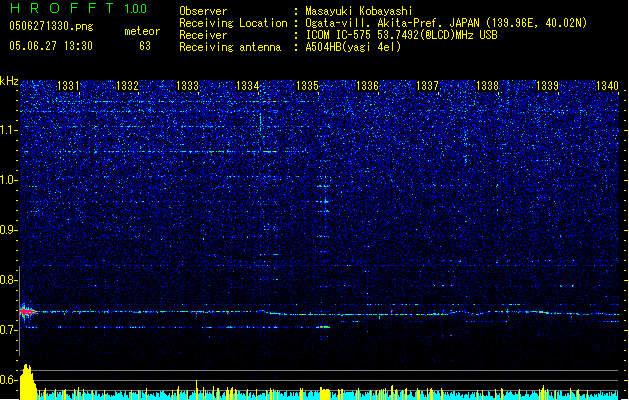Screen dimensions: 629x400
Task: Click the date stamp 05.06.27 13:30
Action: pyautogui.click(x=51, y=46)
